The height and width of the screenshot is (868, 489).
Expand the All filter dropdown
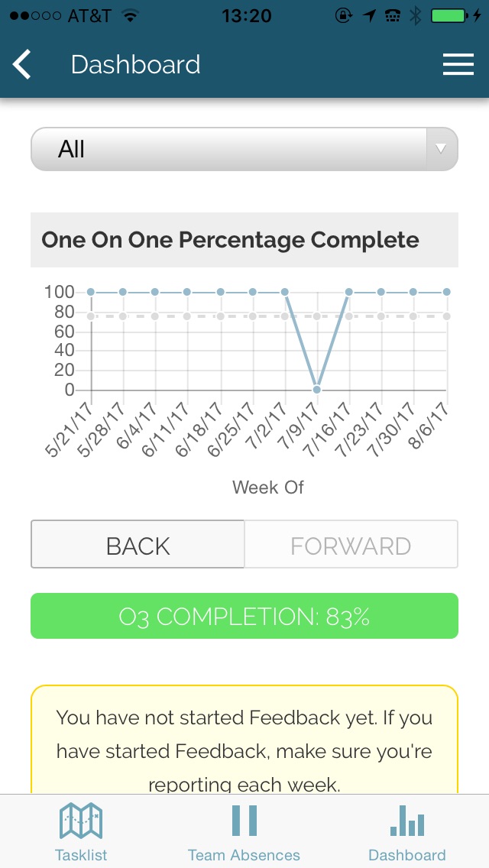(229, 149)
